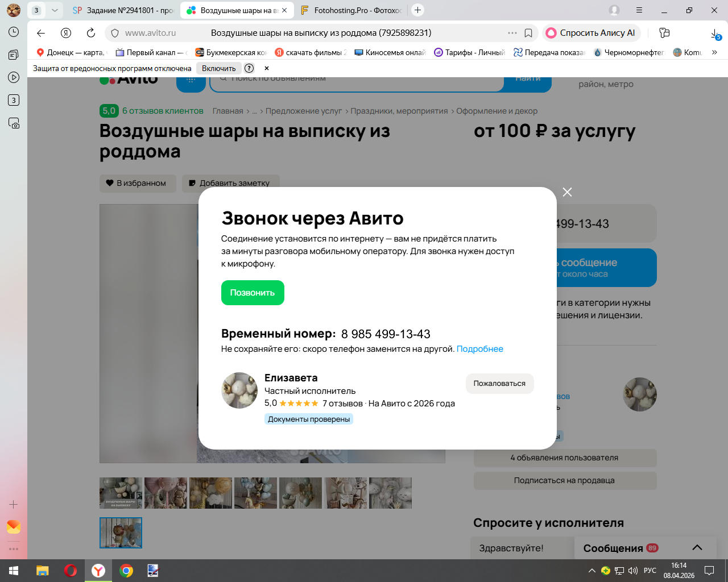Viewport: 728px width, 582px height.
Task: Expand the tab list dropdown arrow
Action: 55,10
